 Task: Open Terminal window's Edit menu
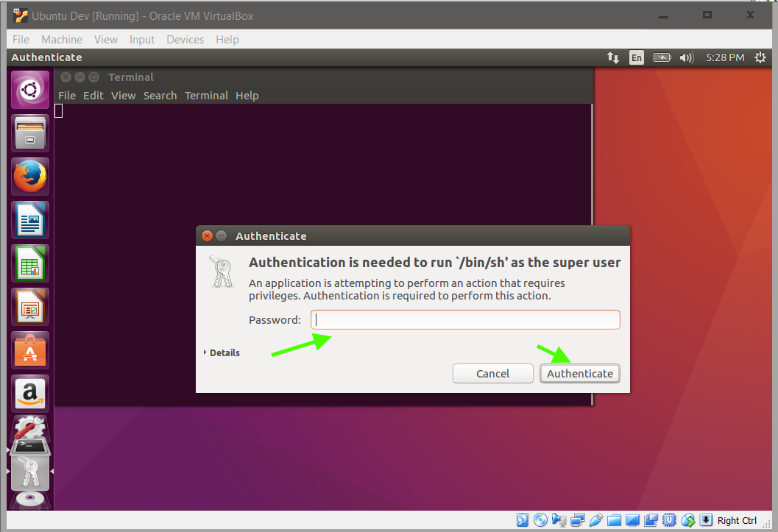tap(93, 96)
